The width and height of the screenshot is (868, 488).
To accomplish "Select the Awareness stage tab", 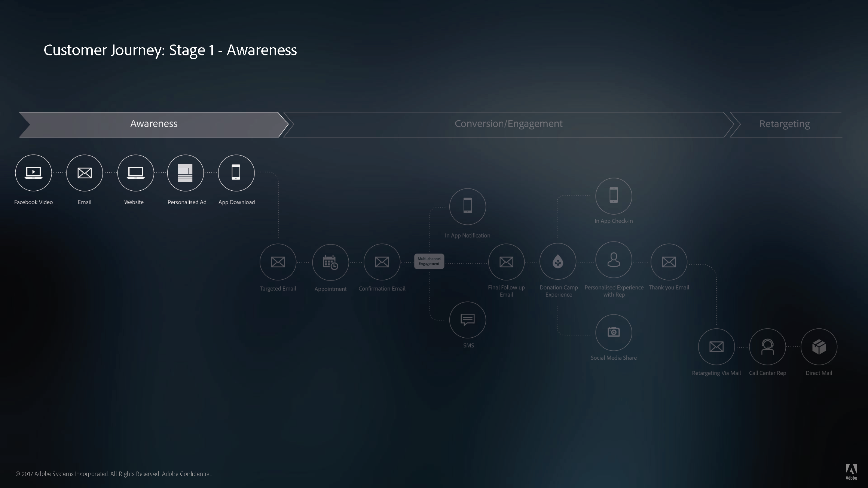I will (153, 124).
